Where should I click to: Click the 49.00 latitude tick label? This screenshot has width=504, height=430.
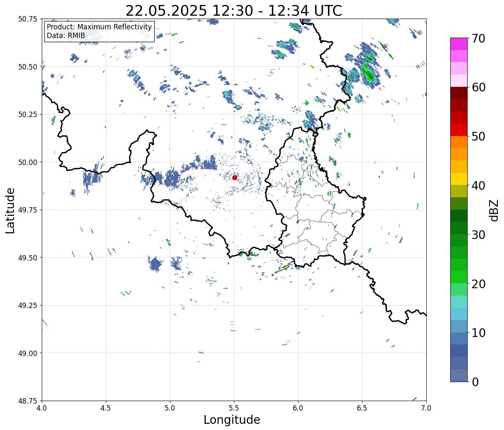pyautogui.click(x=28, y=353)
